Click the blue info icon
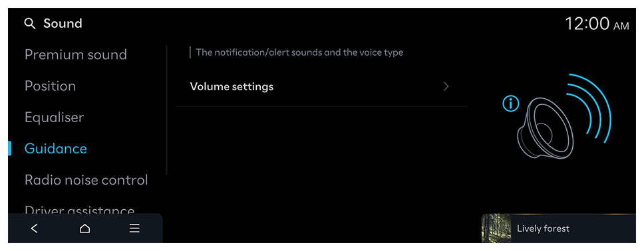644x251 pixels. (x=510, y=104)
